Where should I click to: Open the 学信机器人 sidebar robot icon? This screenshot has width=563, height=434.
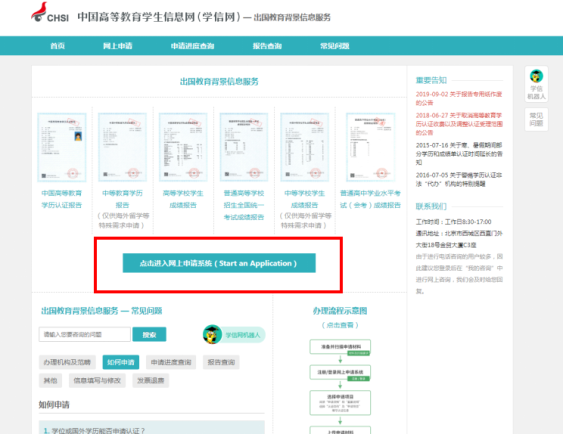pos(536,84)
